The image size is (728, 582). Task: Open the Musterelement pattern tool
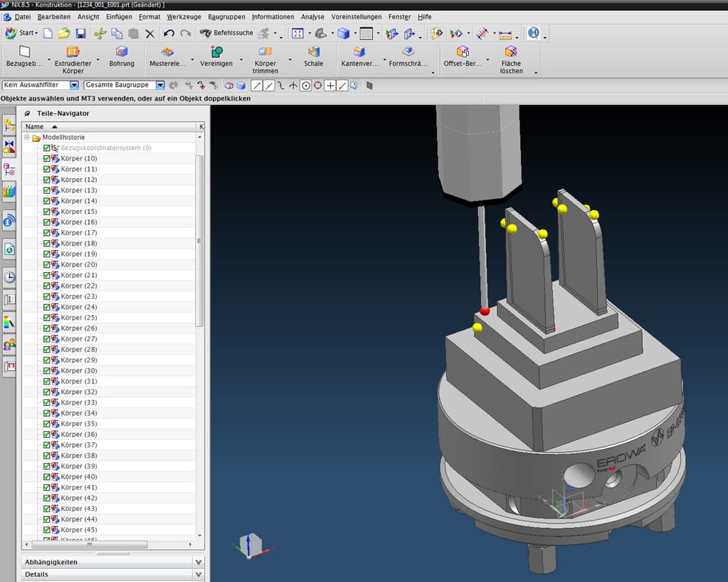(x=167, y=56)
